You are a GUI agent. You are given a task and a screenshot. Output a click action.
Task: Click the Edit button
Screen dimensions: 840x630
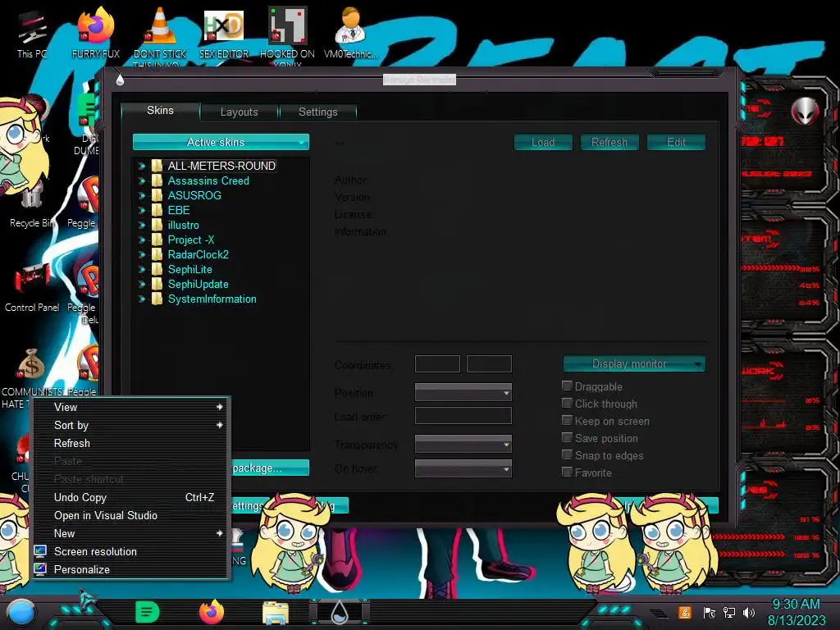[676, 142]
